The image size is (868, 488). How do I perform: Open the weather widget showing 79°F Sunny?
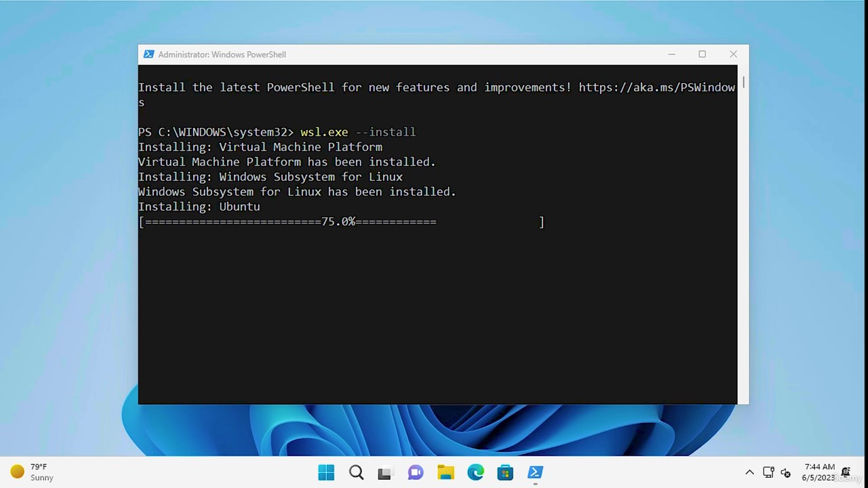click(x=32, y=472)
